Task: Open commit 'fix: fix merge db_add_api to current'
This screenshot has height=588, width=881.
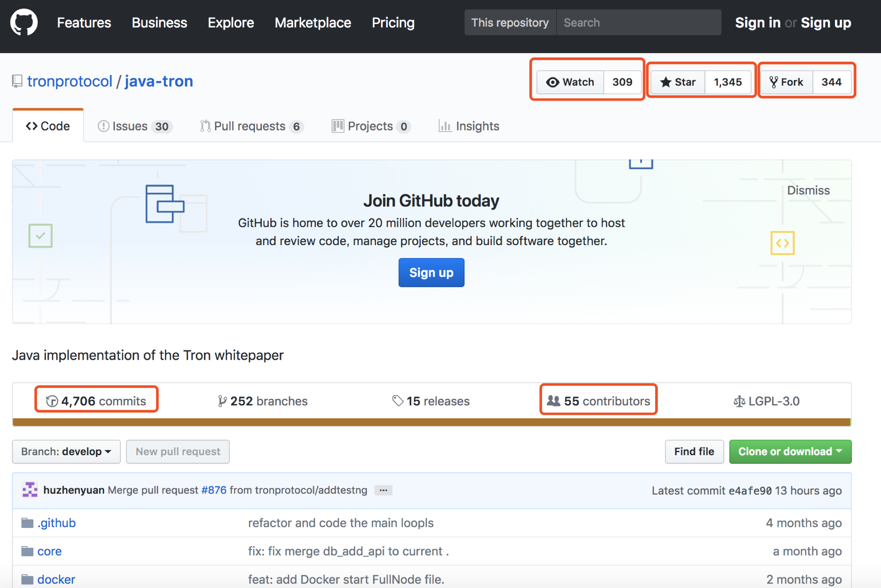Action: (x=348, y=551)
